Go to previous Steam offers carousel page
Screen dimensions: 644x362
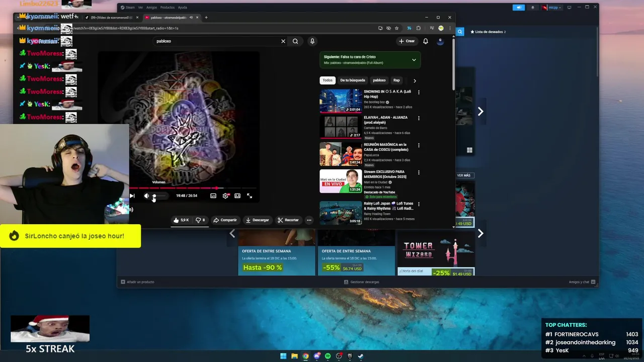point(232,233)
